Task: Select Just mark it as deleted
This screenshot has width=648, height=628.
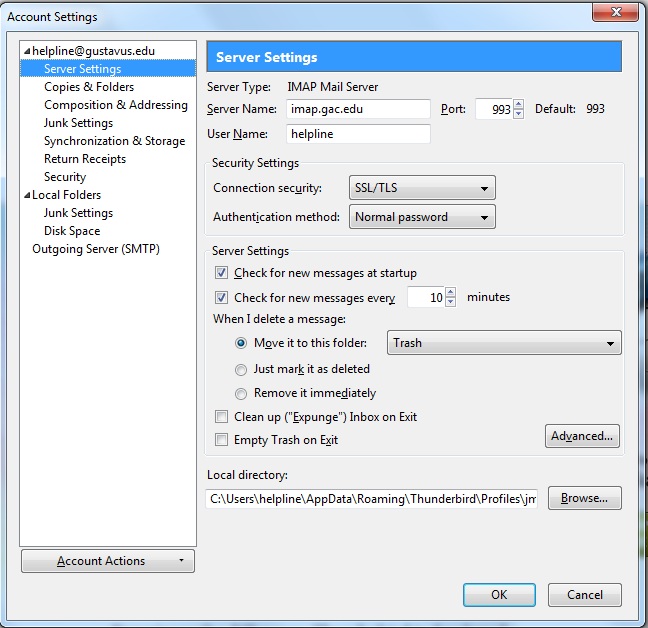Action: tap(241, 369)
